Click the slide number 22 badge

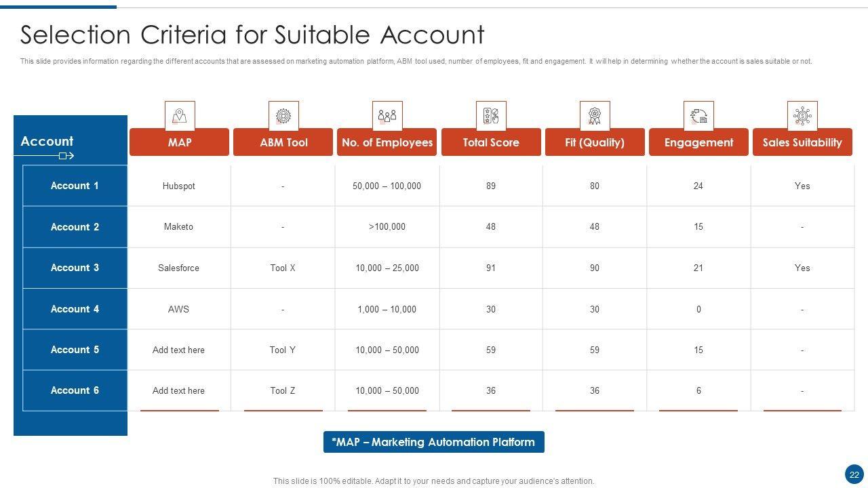854,474
